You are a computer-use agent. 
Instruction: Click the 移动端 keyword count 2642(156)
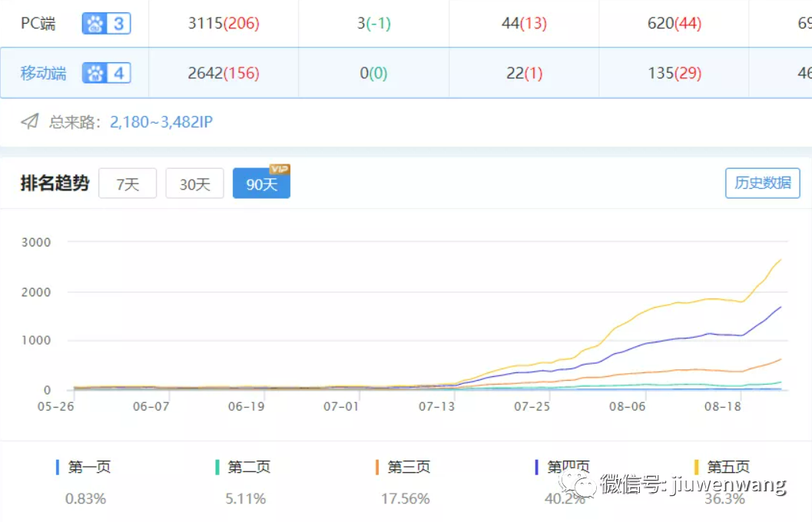pos(224,73)
